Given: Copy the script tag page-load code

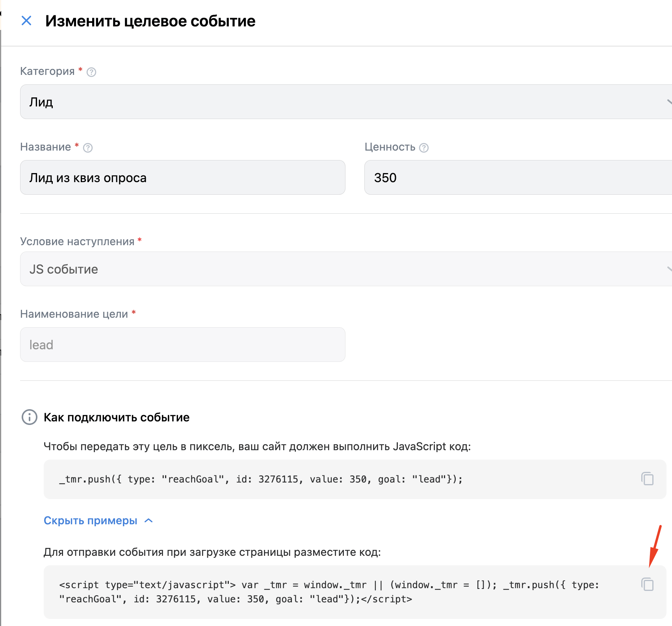Looking at the screenshot, I should click(647, 584).
